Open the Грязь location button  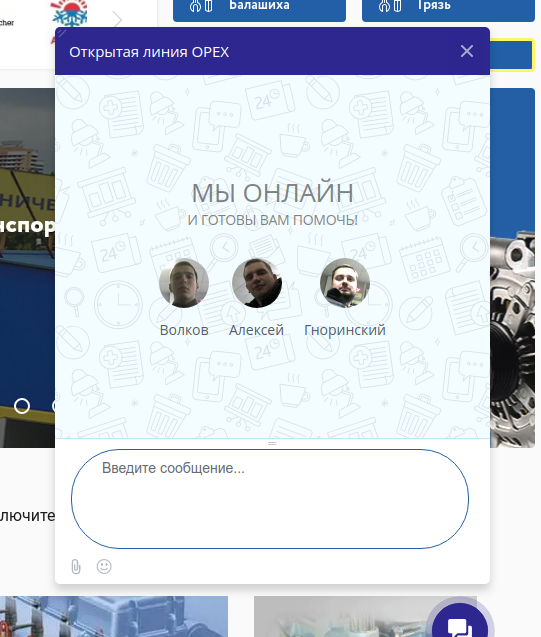(448, 9)
